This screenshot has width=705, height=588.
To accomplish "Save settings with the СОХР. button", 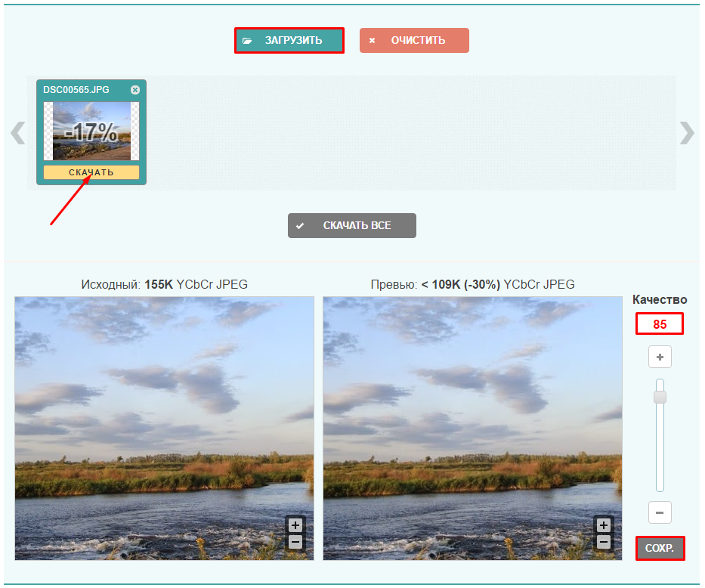I will (x=660, y=548).
